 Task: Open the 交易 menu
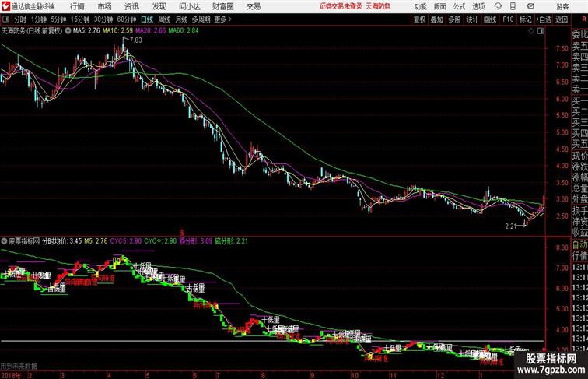[253, 6]
